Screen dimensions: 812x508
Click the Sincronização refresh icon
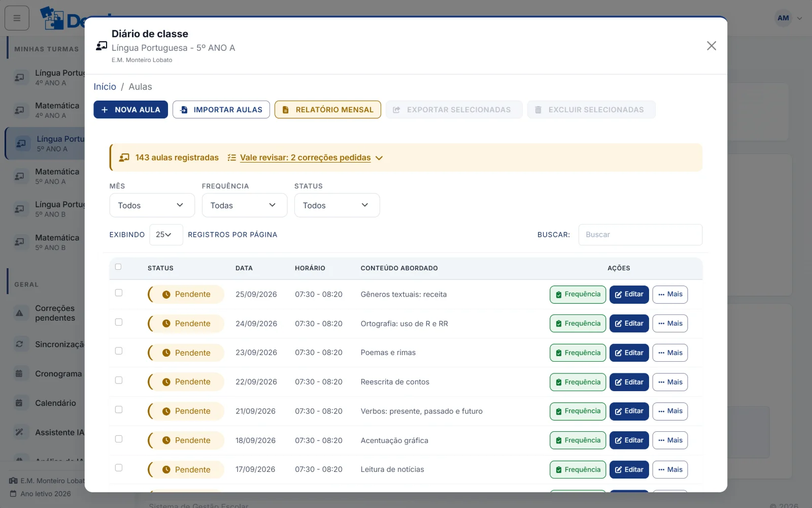(19, 344)
